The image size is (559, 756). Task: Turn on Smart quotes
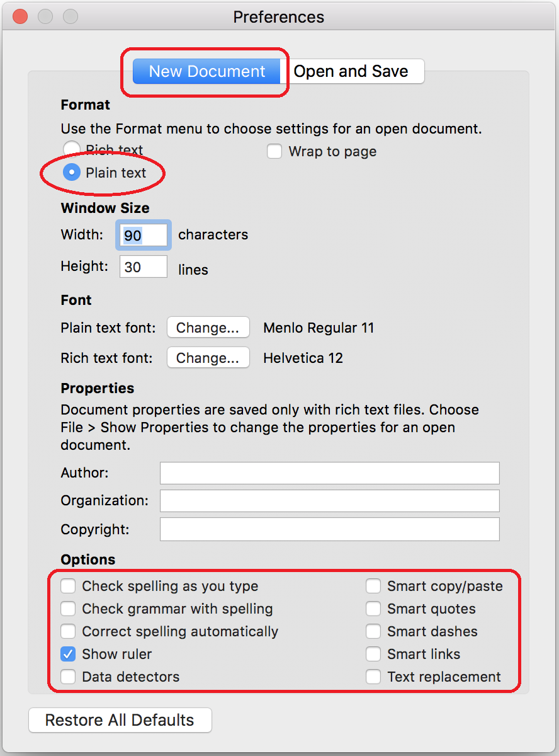(x=373, y=609)
